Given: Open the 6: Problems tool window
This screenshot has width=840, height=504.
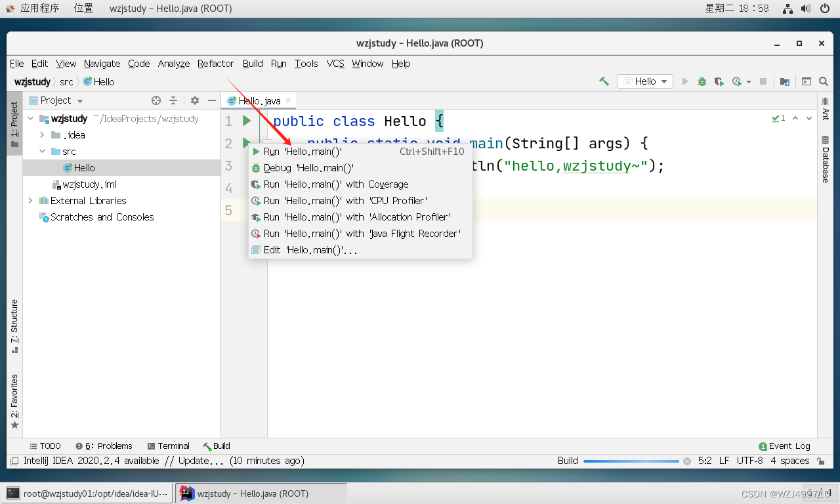Looking at the screenshot, I should tap(104, 446).
